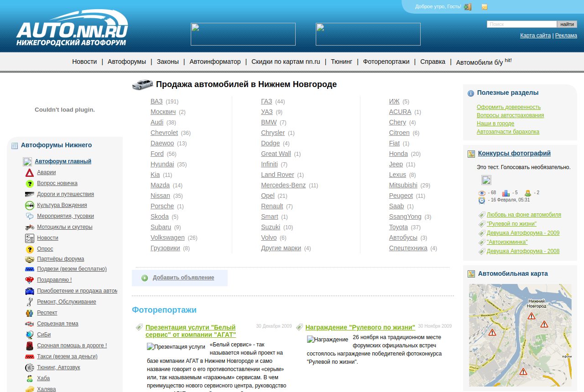The height and width of the screenshot is (392, 584).
Task: Click the yellow question Опрос icon
Action: coord(30,249)
